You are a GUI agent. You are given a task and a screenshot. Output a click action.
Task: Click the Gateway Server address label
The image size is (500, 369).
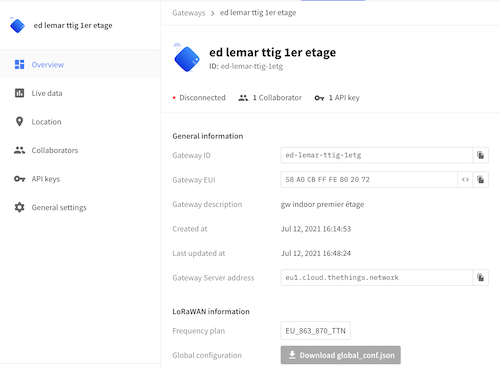pos(213,278)
